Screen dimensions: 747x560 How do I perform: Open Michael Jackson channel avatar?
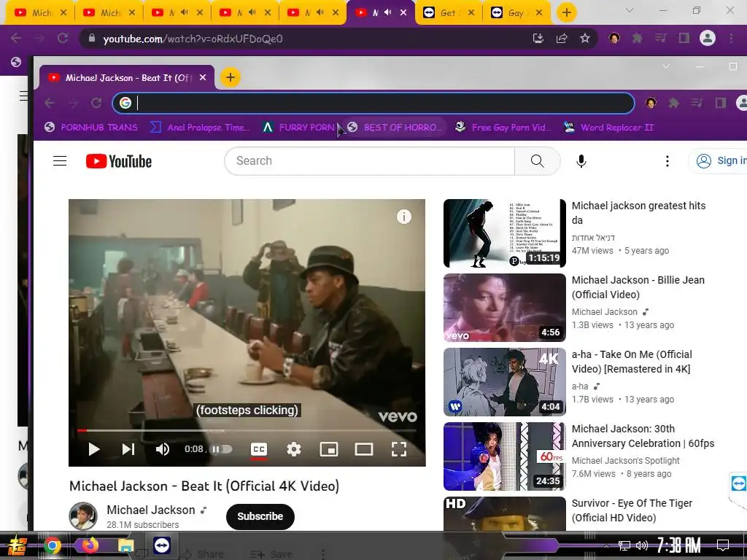click(x=83, y=516)
